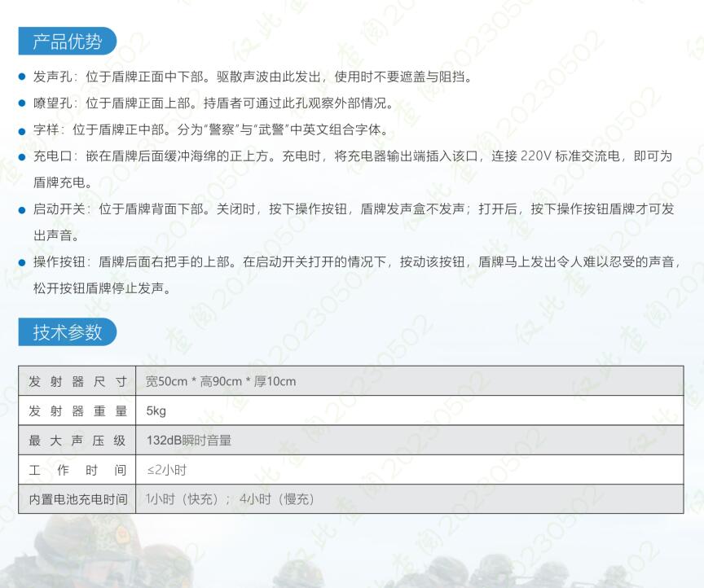Viewport: 704px width, 588px height.
Task: Click the 132dB瞬时音量 value cell
Action: click(x=189, y=441)
